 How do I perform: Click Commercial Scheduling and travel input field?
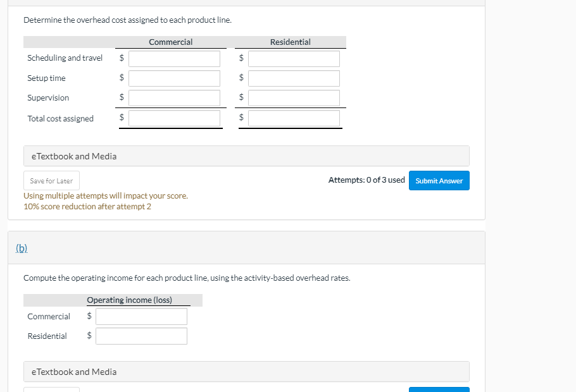[174, 59]
